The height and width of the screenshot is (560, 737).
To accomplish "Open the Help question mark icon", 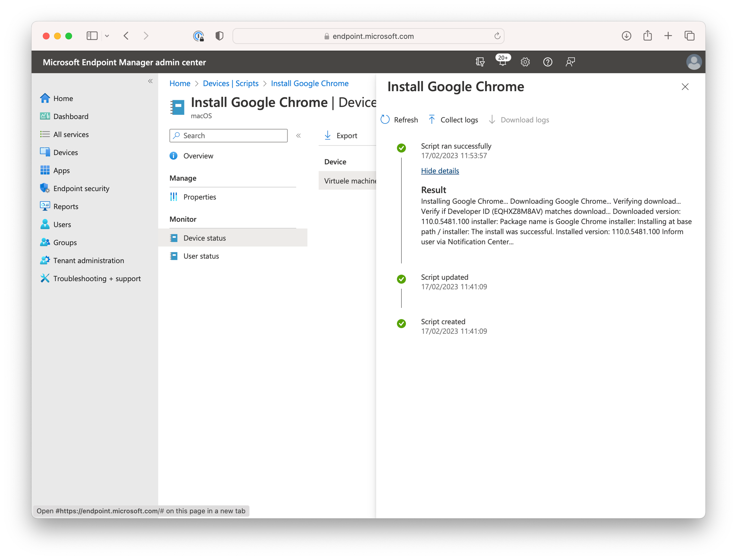I will pyautogui.click(x=548, y=62).
